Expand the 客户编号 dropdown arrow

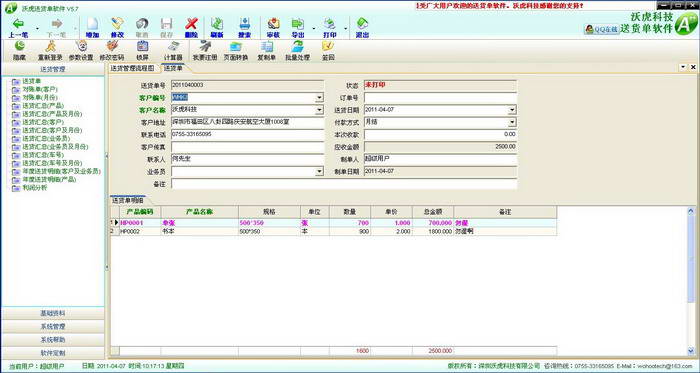[320, 98]
